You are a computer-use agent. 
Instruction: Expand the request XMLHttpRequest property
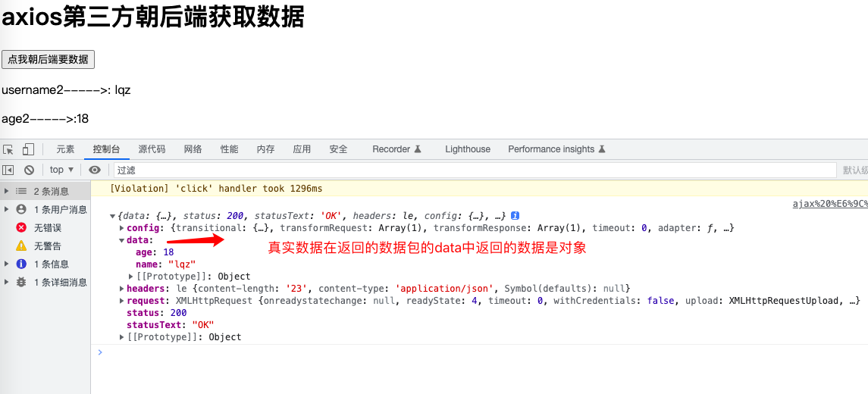click(122, 301)
